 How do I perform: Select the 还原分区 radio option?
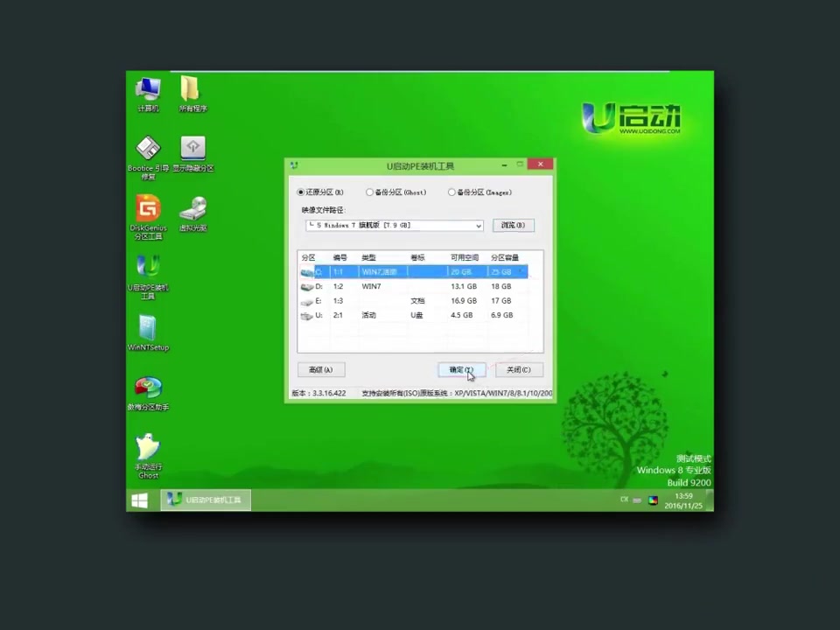302,192
